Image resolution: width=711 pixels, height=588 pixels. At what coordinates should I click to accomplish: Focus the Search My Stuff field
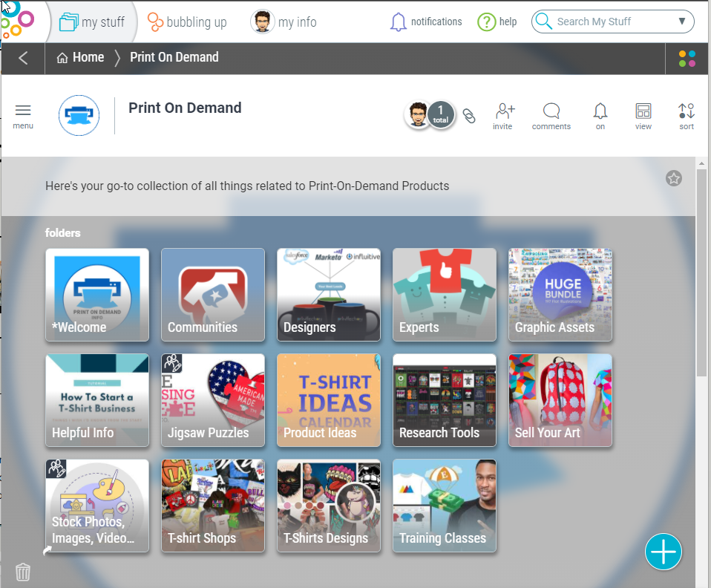point(612,22)
